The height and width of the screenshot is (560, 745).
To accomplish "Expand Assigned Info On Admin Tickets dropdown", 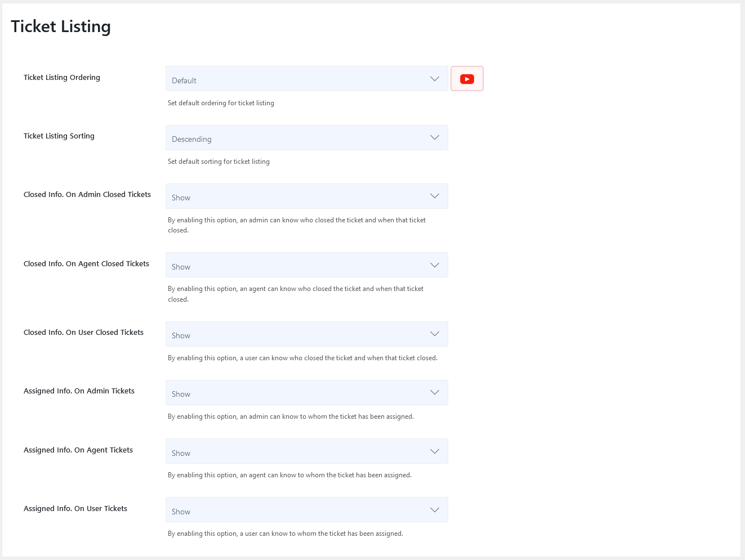I will [306, 393].
